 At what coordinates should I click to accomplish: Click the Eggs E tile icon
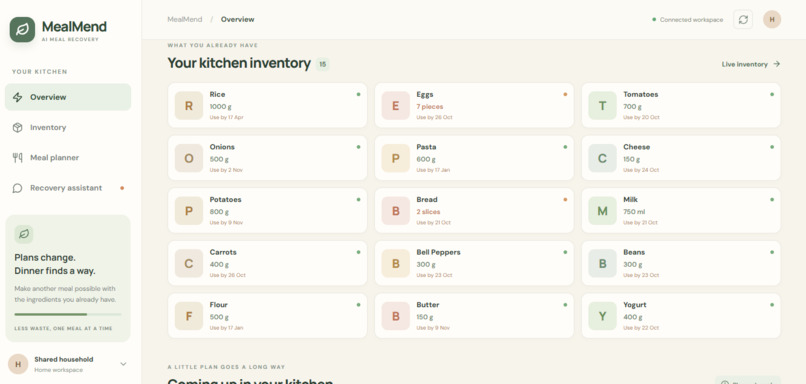396,106
